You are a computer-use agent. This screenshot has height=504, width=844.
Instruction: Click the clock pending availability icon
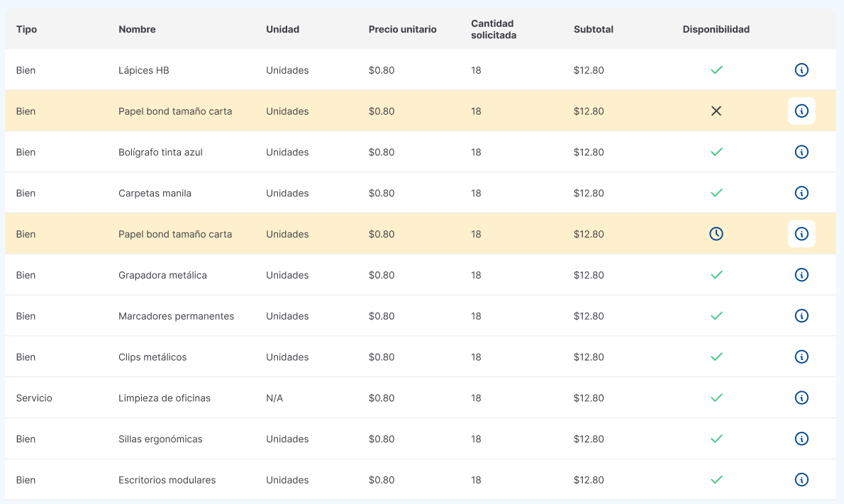click(x=716, y=234)
